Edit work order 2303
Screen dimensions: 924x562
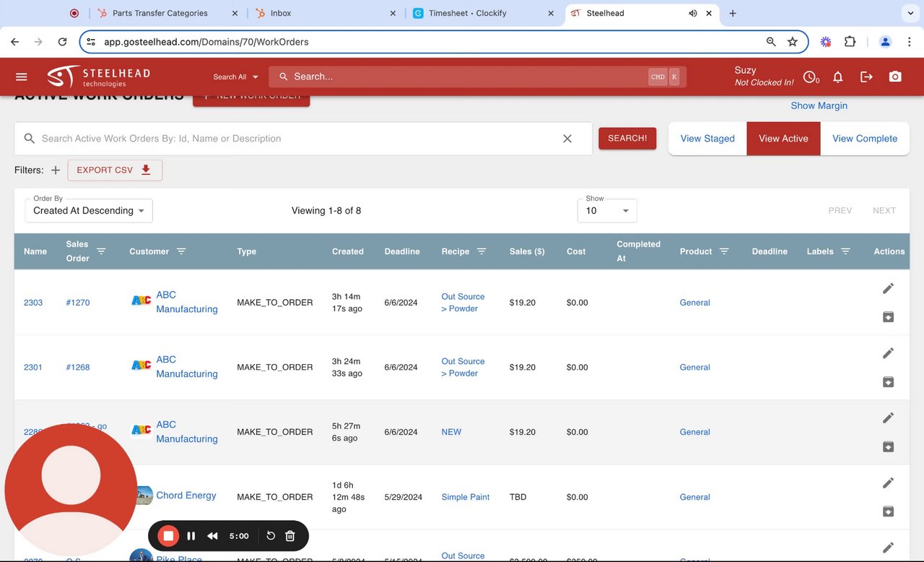[889, 288]
